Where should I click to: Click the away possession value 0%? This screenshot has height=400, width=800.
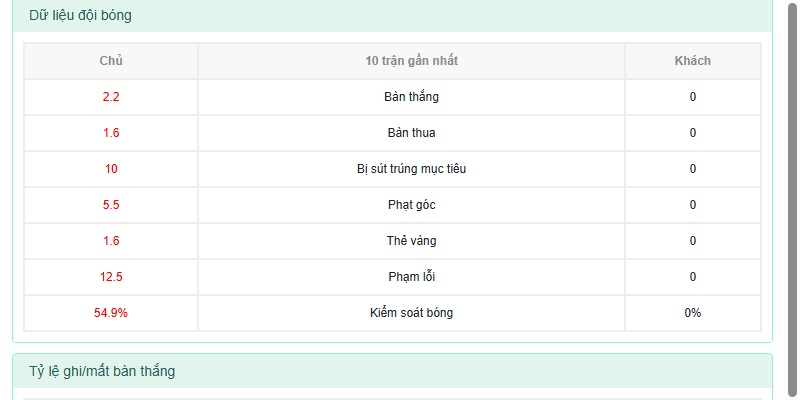pyautogui.click(x=692, y=313)
